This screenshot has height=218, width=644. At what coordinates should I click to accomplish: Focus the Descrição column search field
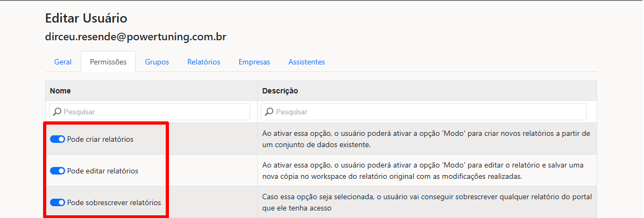424,112
